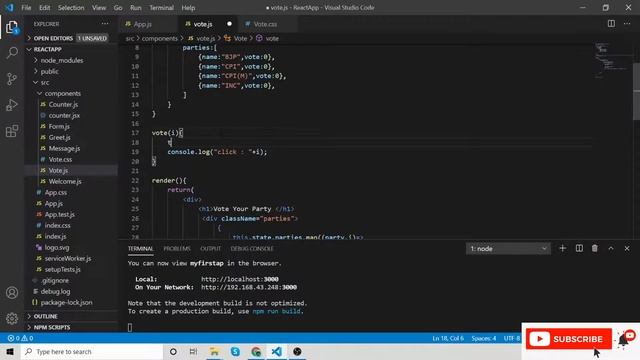Click the Windows search box
Screen dimensions: 640x360
(x=92, y=351)
